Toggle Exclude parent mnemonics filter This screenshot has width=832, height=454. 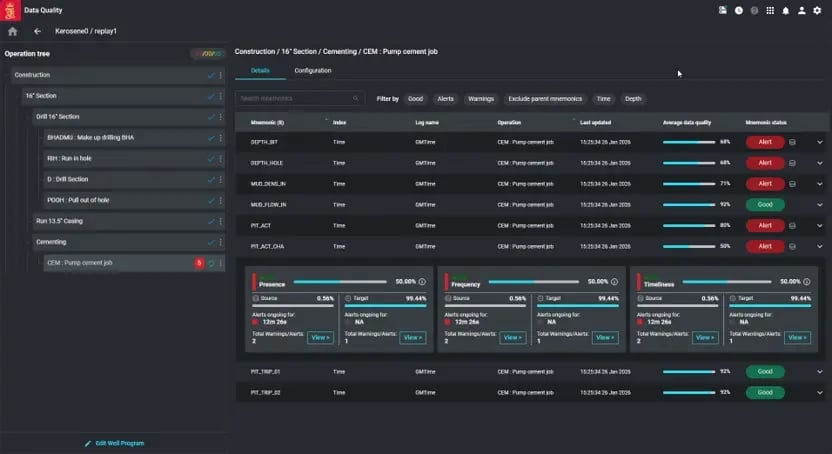[x=545, y=99]
